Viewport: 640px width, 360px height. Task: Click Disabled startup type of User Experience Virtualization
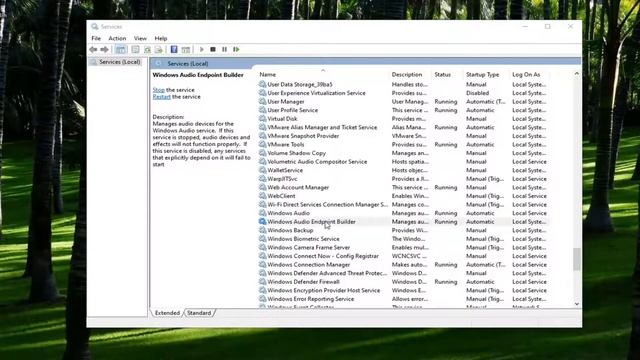(x=478, y=93)
